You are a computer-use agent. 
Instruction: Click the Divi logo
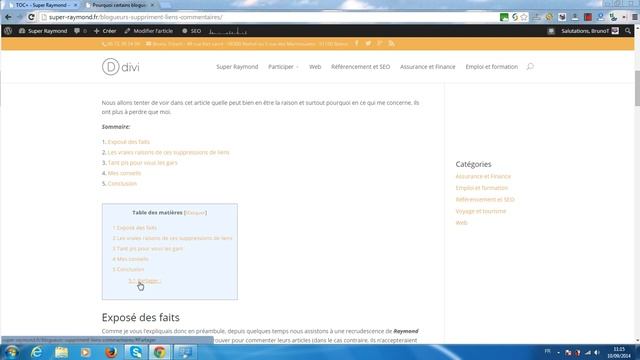coord(121,67)
